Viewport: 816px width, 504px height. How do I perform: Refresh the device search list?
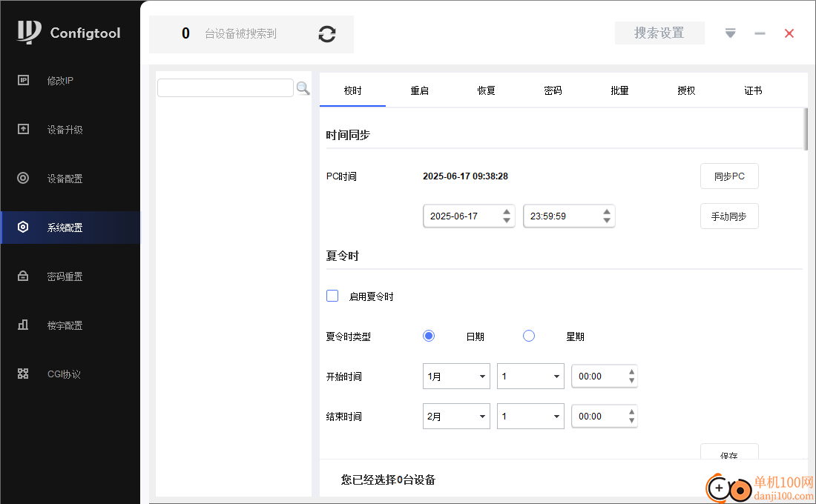327,34
